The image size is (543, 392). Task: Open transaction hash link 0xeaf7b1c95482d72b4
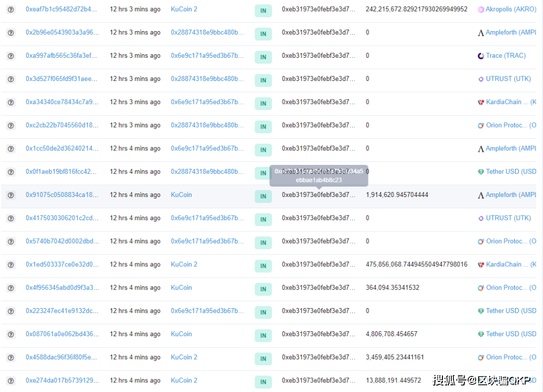(x=61, y=10)
